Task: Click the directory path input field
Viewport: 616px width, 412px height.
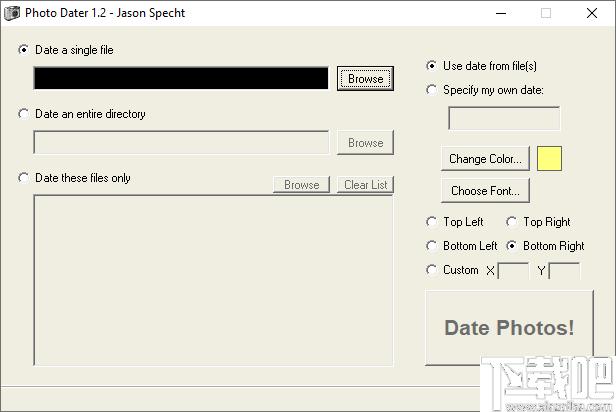Action: pyautogui.click(x=181, y=143)
